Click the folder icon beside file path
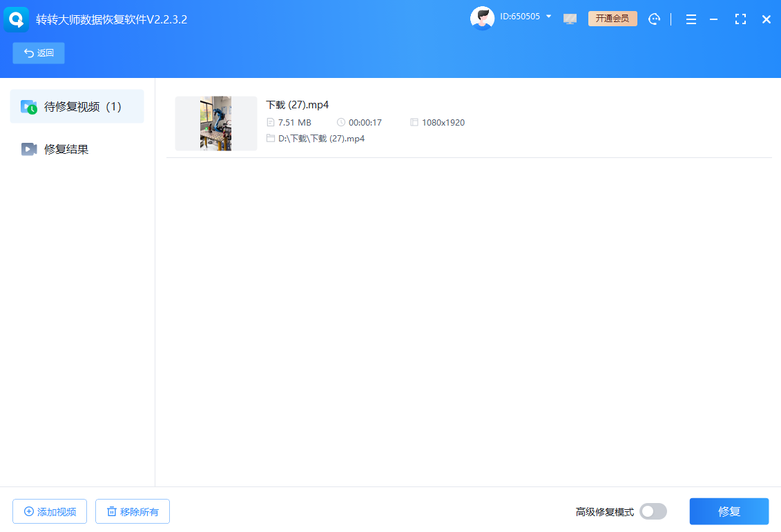This screenshot has height=532, width=781. [271, 139]
